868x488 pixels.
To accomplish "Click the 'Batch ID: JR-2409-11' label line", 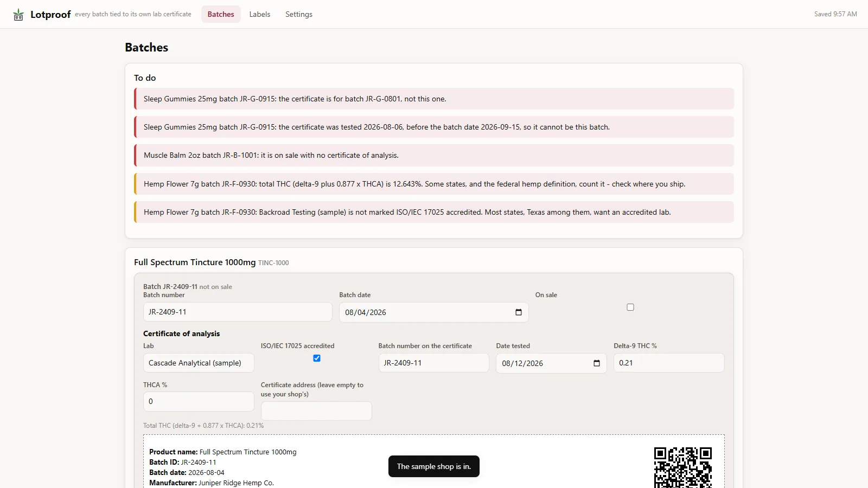I will point(183,462).
